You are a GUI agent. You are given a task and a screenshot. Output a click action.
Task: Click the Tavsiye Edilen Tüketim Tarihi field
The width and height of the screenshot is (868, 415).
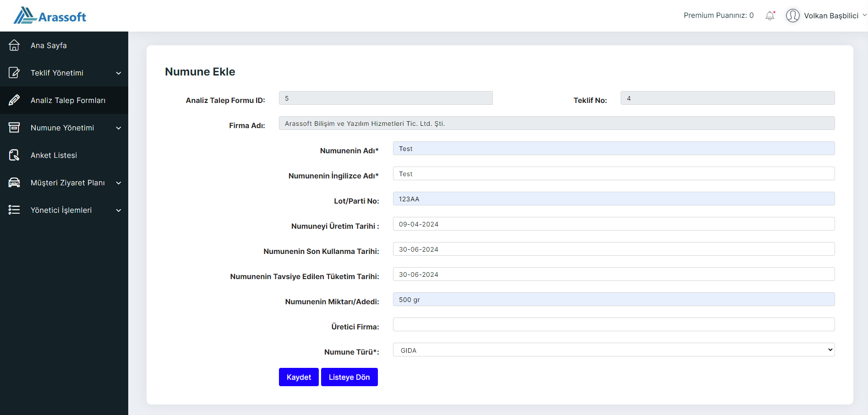614,274
